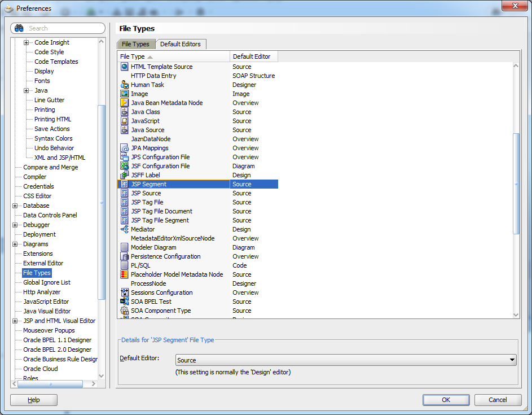
Task: Click the Placeholder Model Metadata Node icon
Action: click(124, 274)
